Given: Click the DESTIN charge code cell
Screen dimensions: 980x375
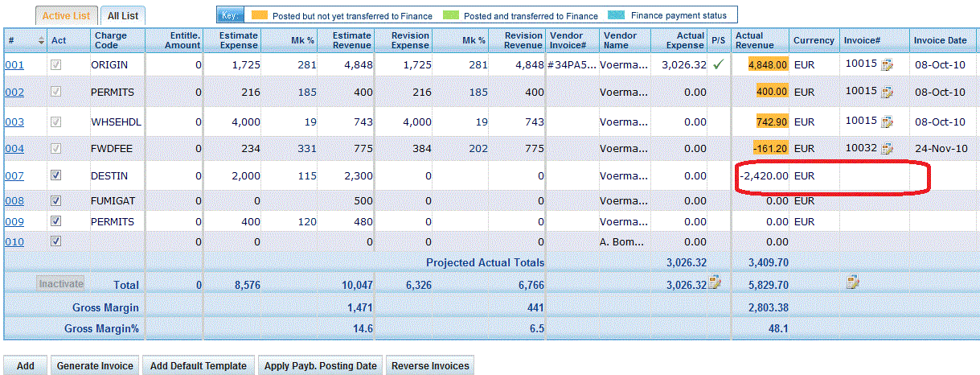Looking at the screenshot, I should coord(109,175).
